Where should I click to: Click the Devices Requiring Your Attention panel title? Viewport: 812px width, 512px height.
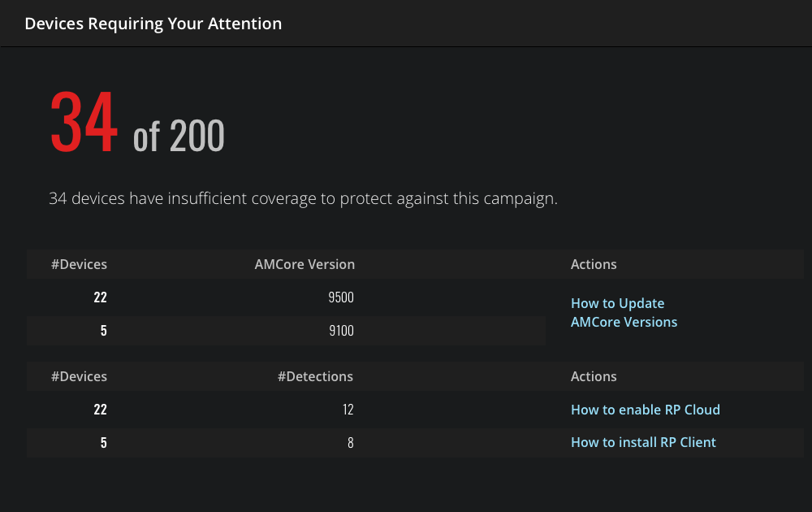click(153, 24)
